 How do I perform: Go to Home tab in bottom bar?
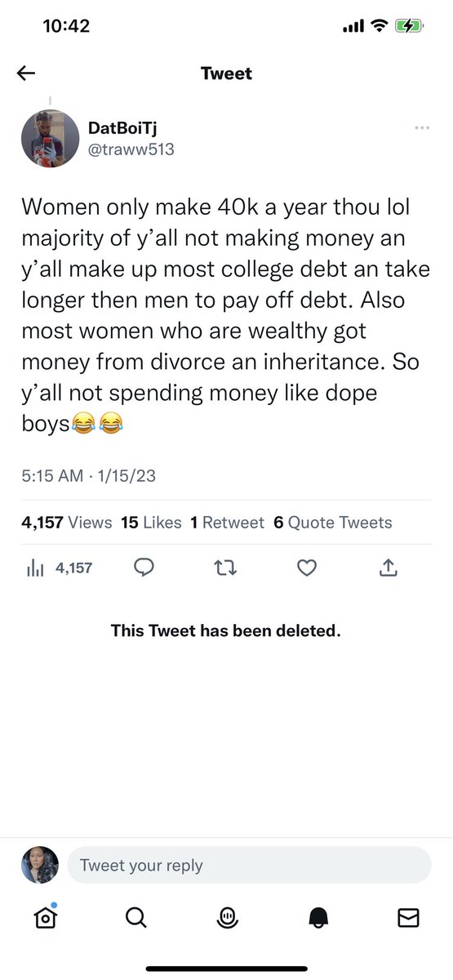click(x=46, y=918)
